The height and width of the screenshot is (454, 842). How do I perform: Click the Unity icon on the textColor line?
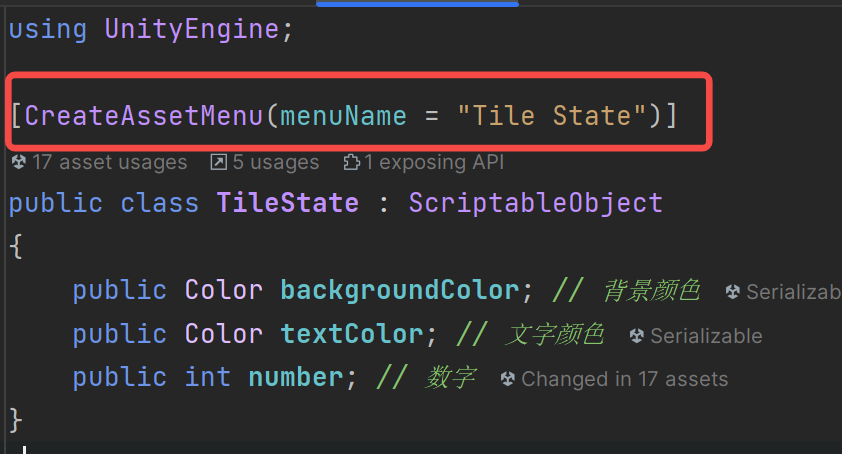pos(637,336)
